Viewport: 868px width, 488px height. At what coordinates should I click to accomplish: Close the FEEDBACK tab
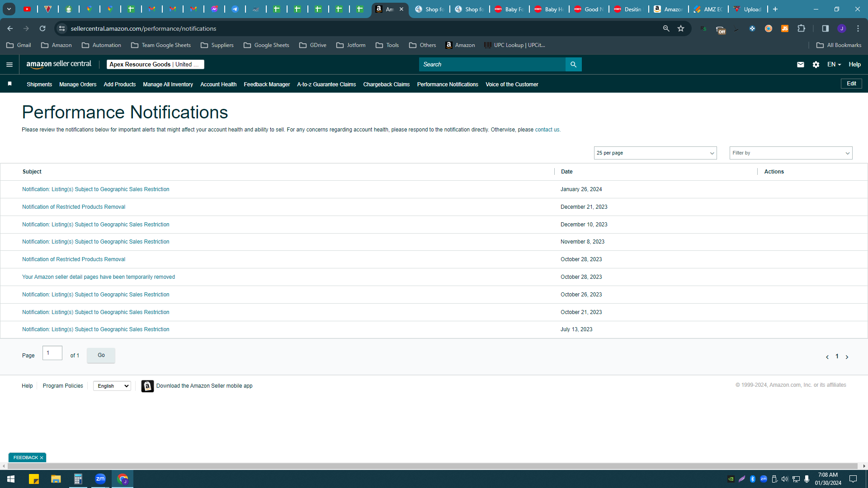(42, 458)
